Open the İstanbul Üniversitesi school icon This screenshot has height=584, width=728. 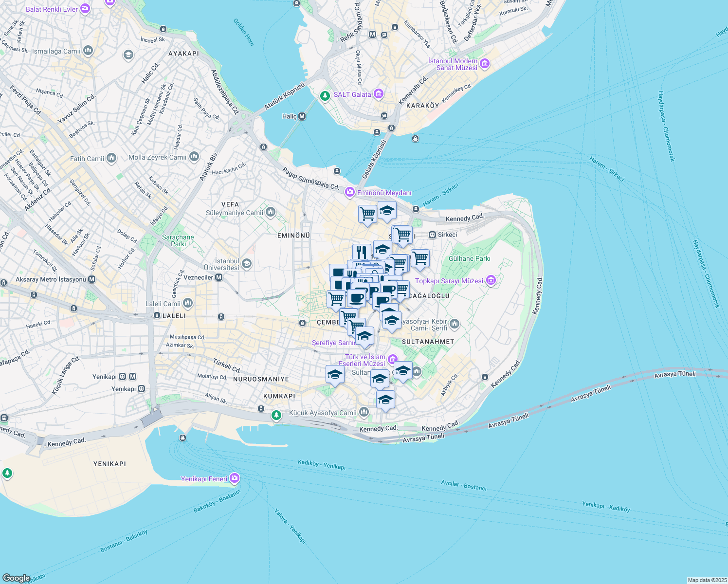247,264
